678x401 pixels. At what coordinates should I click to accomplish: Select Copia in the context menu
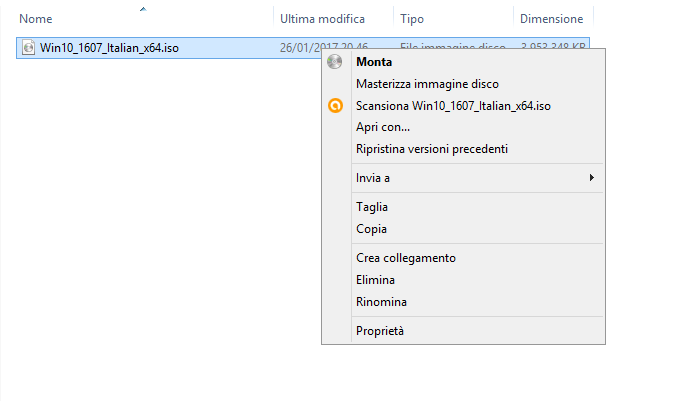click(371, 229)
